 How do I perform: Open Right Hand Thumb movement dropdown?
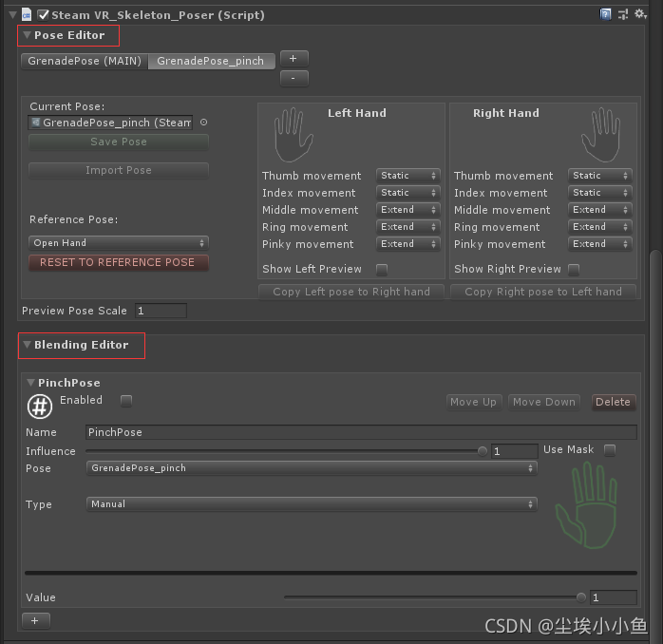click(x=600, y=176)
